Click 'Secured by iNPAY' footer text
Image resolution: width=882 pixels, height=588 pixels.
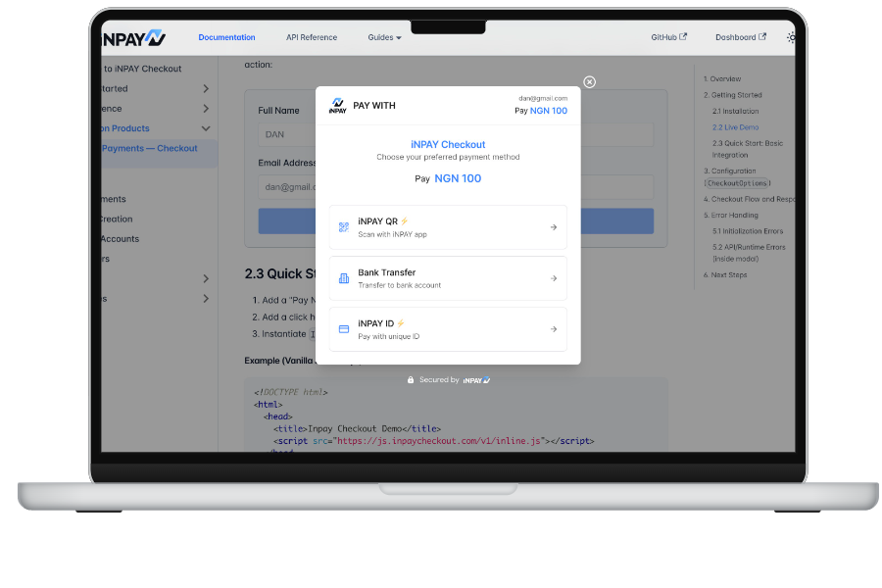click(455, 380)
